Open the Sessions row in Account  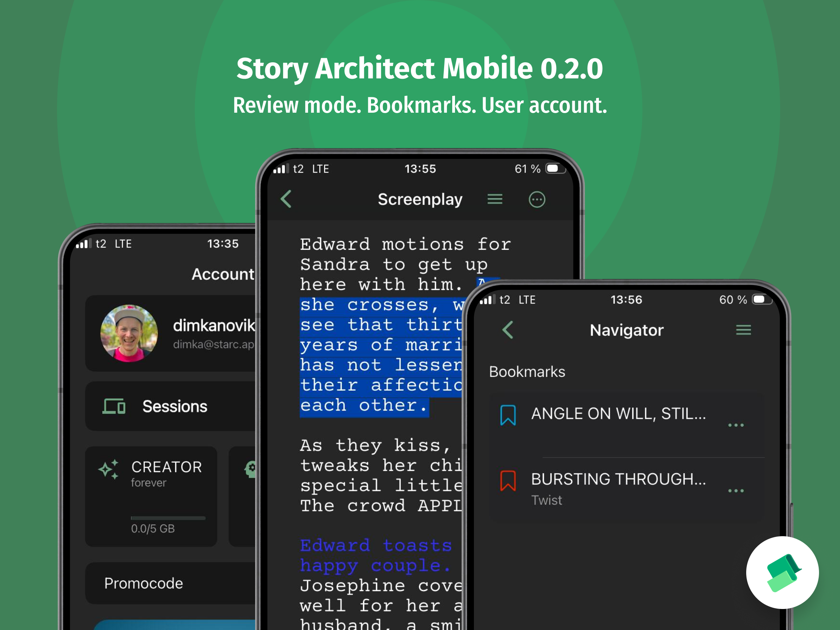point(170,406)
